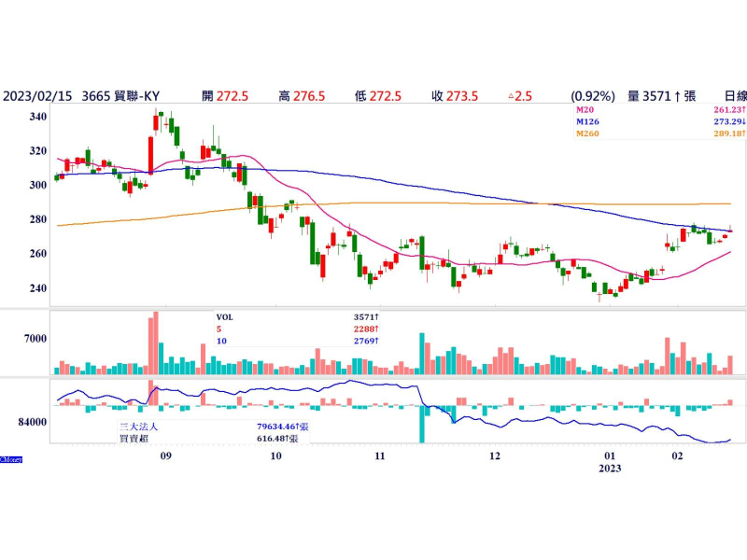Click the M126 value 273.29
The width and height of the screenshot is (747, 560).
pyautogui.click(x=729, y=122)
